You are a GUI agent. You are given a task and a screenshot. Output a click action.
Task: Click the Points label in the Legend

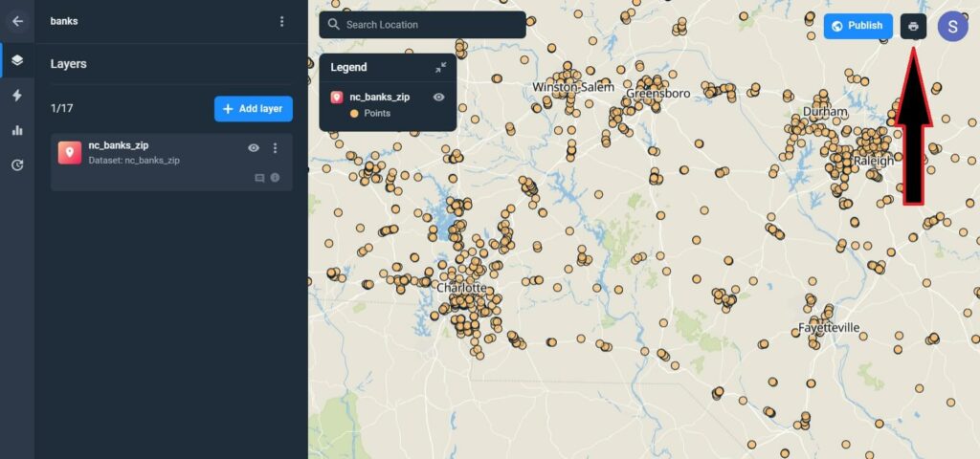377,114
